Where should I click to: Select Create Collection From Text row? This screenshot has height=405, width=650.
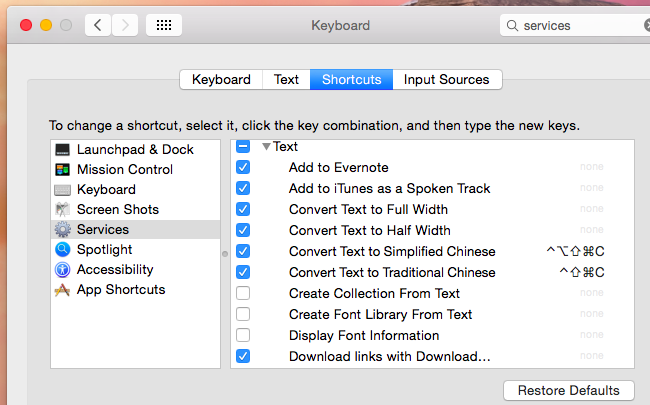432,293
